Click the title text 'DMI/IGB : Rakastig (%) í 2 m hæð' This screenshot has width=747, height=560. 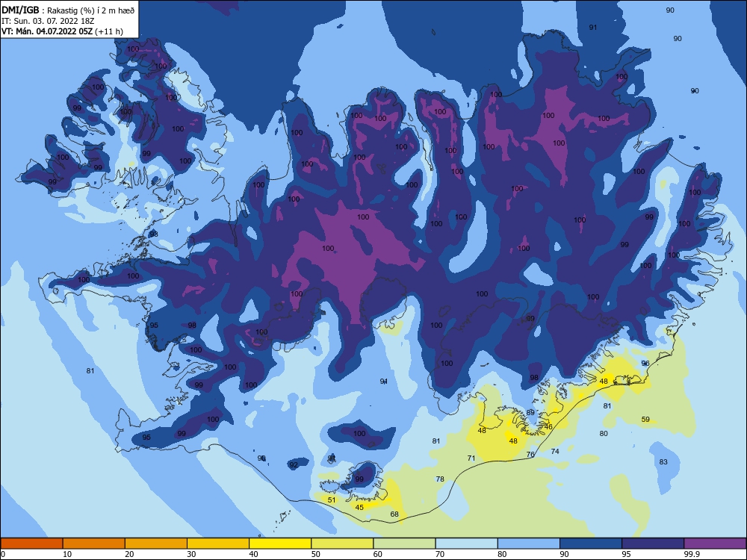click(x=68, y=10)
